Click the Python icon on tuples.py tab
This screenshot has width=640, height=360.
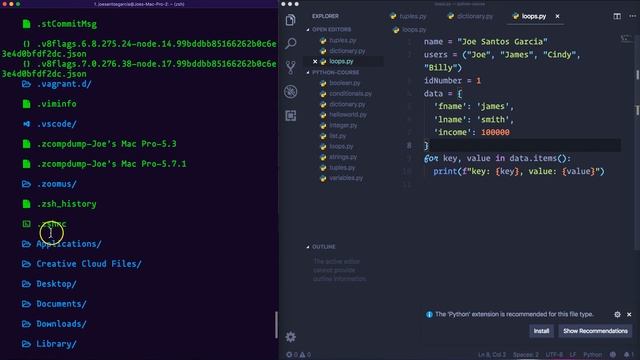[393, 16]
